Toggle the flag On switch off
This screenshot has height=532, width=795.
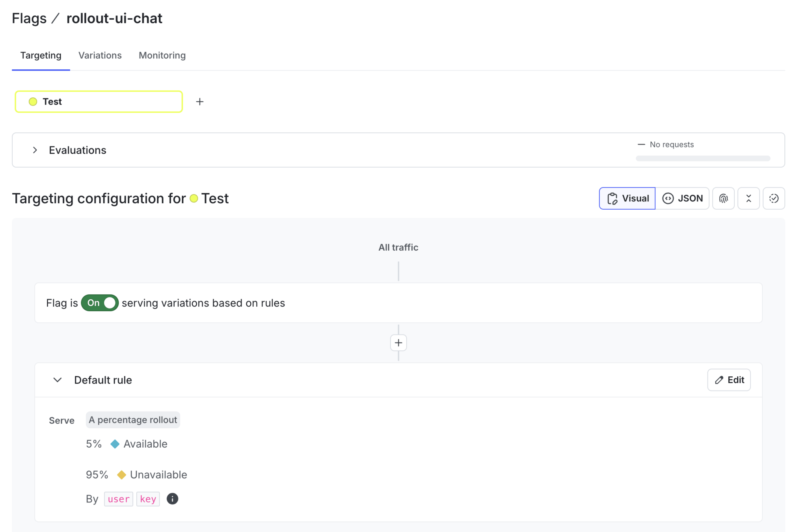(x=100, y=303)
